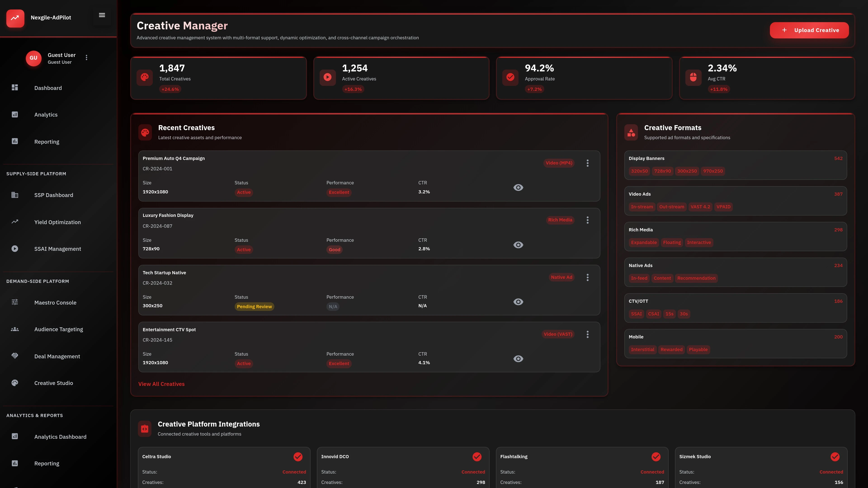Expand the sidebar hamburger menu
This screenshot has height=488, width=868.
(x=102, y=15)
